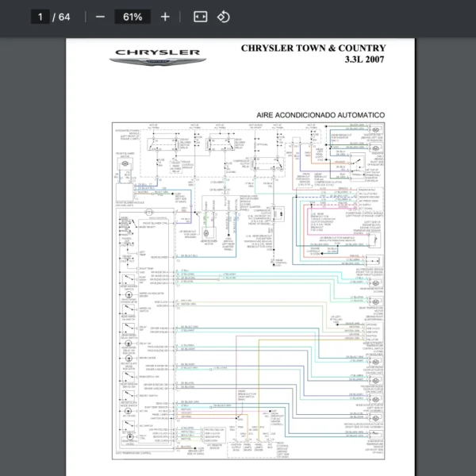Select the 3.3L 2007 text
The image size is (476, 476).
tap(364, 60)
